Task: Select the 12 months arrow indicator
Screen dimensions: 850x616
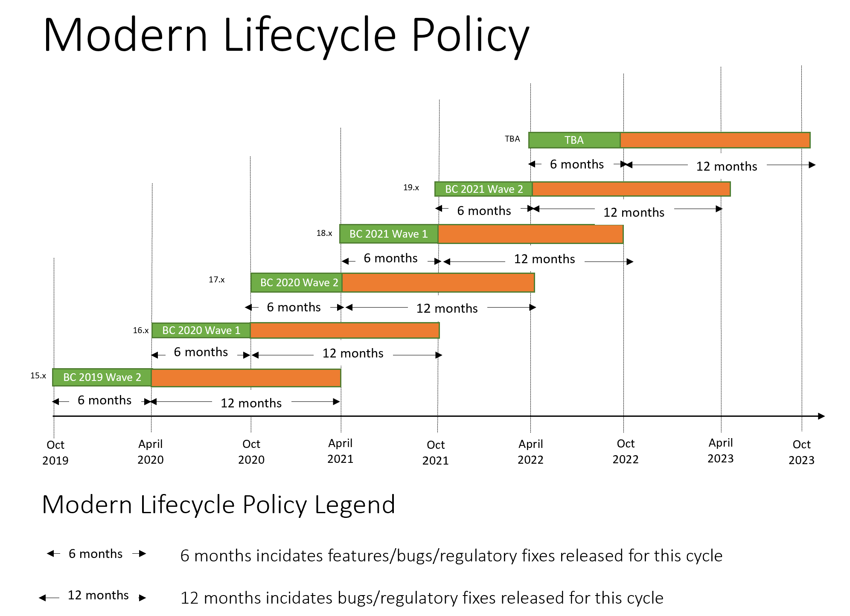Action: pyautogui.click(x=79, y=597)
